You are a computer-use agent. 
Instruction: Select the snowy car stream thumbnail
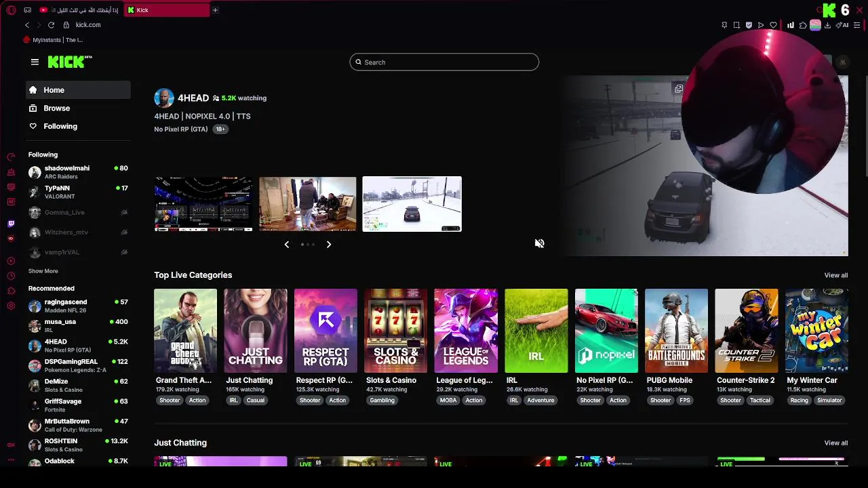(x=412, y=204)
